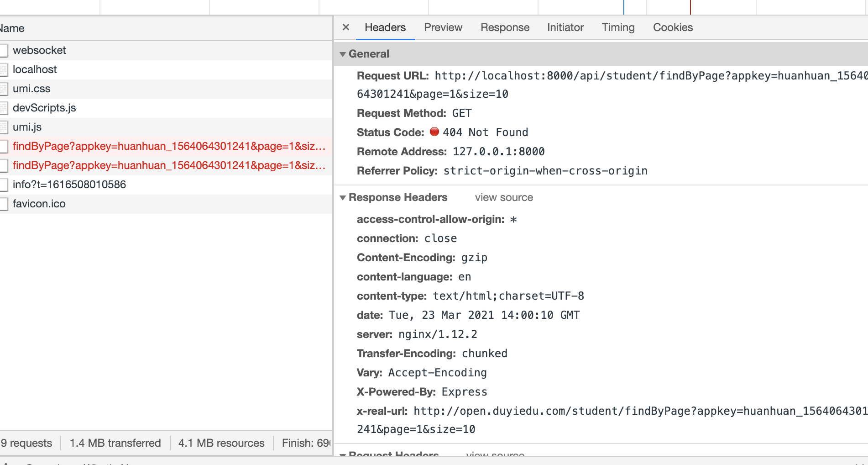This screenshot has height=465, width=868.
Task: Click view source next to Response Headers
Action: click(503, 197)
